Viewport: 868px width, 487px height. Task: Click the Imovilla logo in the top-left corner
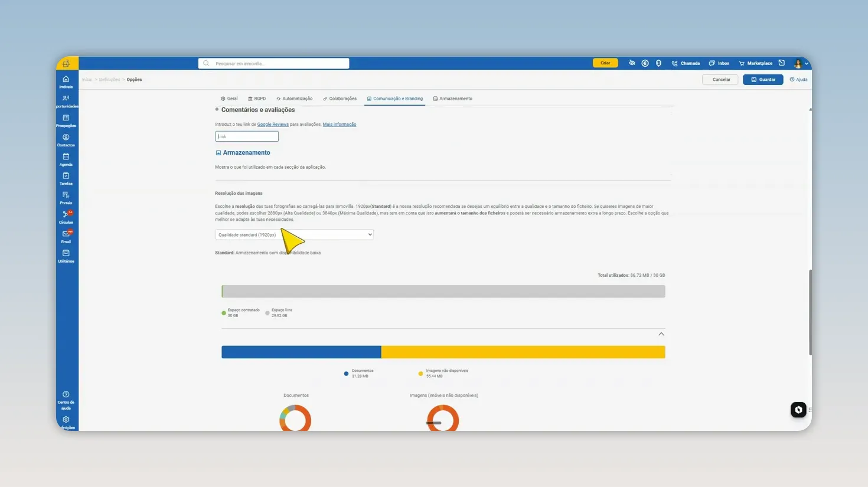[66, 64]
